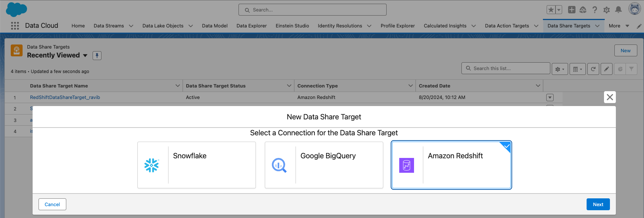Open the Notifications bell
644x218 pixels.
tap(618, 10)
